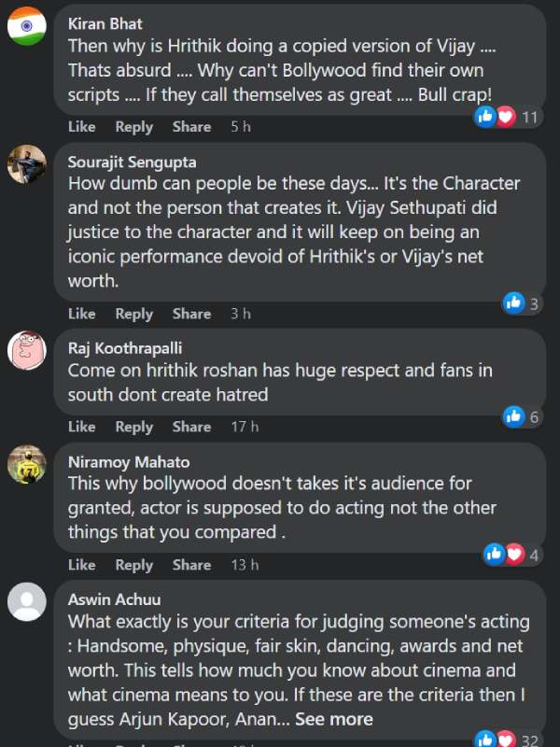Expand Aswin Achuu's comment with See more
This screenshot has width=560, height=747.
334,719
